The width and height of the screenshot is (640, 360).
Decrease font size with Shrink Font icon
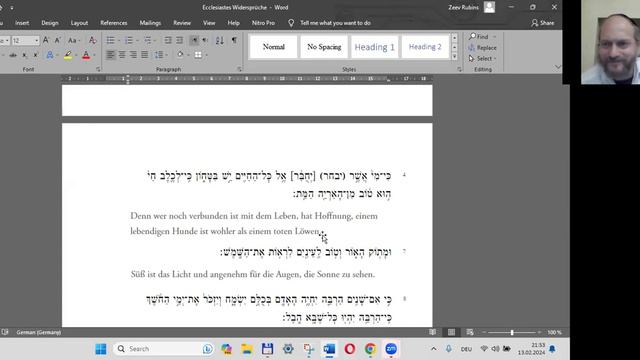click(x=58, y=40)
